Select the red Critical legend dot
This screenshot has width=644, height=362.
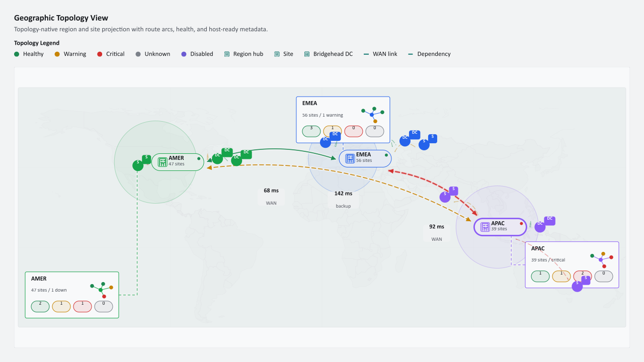tap(100, 54)
